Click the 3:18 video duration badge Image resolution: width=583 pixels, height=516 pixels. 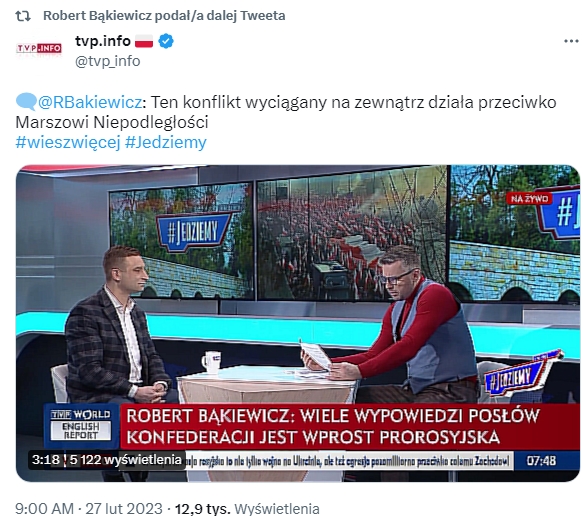pyautogui.click(x=46, y=460)
